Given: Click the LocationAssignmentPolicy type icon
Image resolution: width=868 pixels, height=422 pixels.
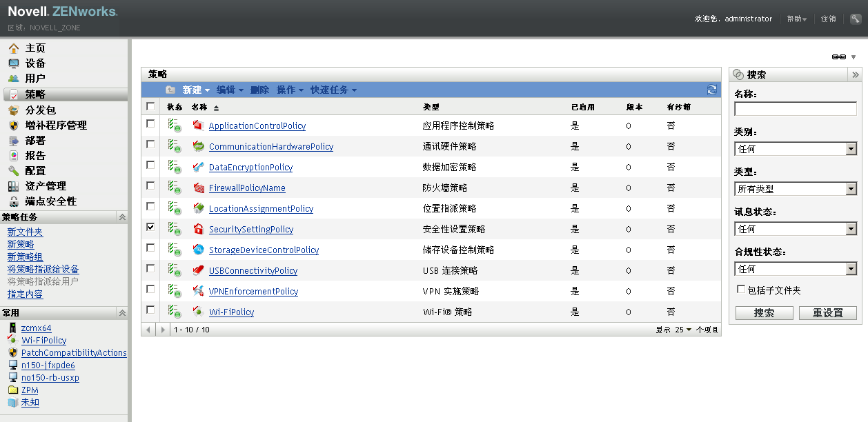Looking at the screenshot, I should click(199, 208).
